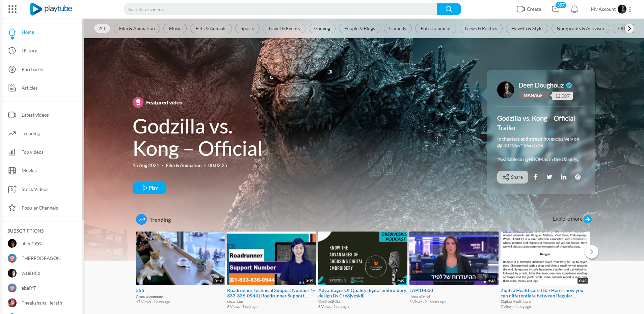Image resolution: width=644 pixels, height=314 pixels.
Task: Share the trailer on Facebook
Action: [x=535, y=177]
